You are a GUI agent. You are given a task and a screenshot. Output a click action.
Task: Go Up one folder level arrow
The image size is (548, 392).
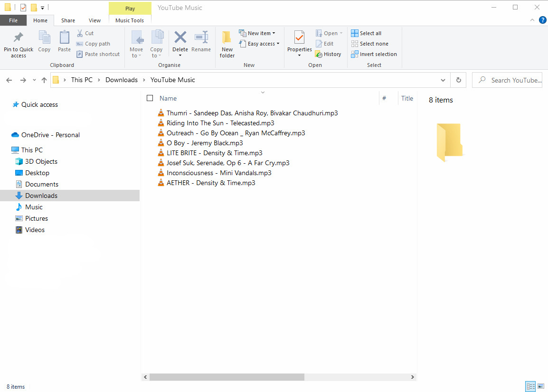(44, 80)
